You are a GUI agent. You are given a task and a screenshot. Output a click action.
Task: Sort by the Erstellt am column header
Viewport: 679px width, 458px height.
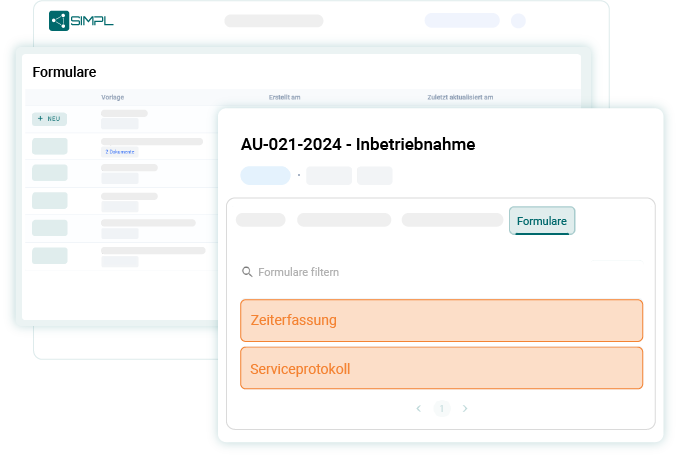[285, 97]
